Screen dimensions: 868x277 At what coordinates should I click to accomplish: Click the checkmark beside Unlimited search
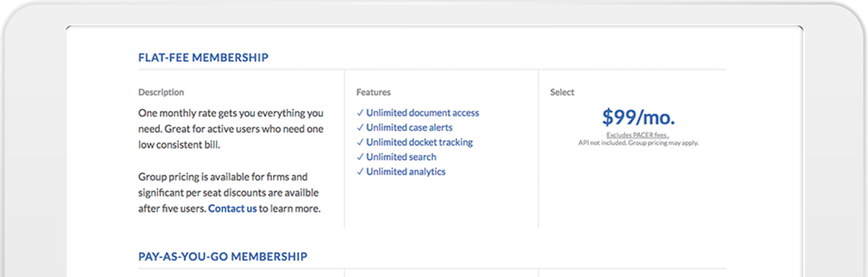click(x=360, y=157)
